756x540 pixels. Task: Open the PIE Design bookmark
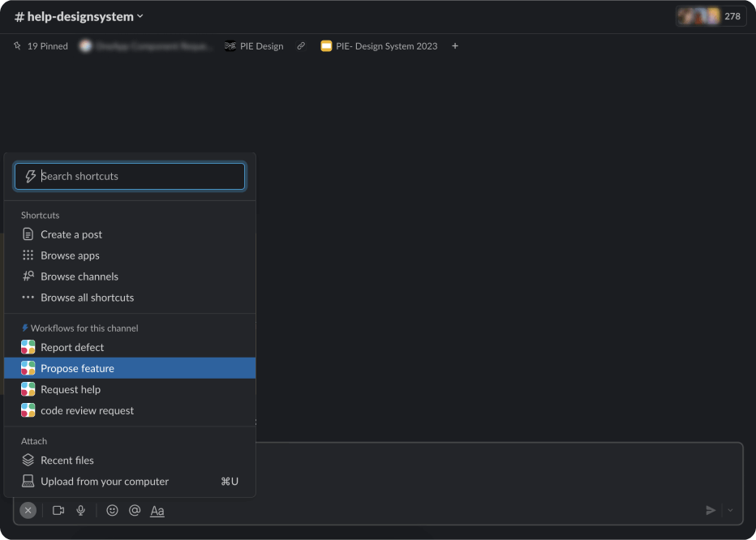point(254,46)
